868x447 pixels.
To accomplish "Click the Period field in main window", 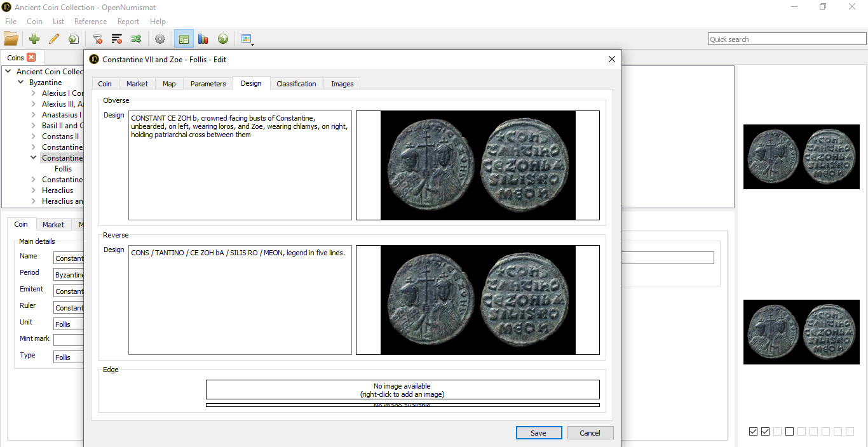I will pos(69,275).
